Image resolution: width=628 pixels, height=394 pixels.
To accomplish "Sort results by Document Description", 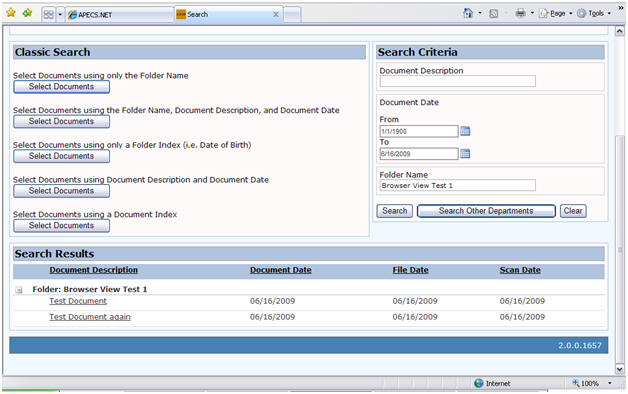I will tap(93, 270).
